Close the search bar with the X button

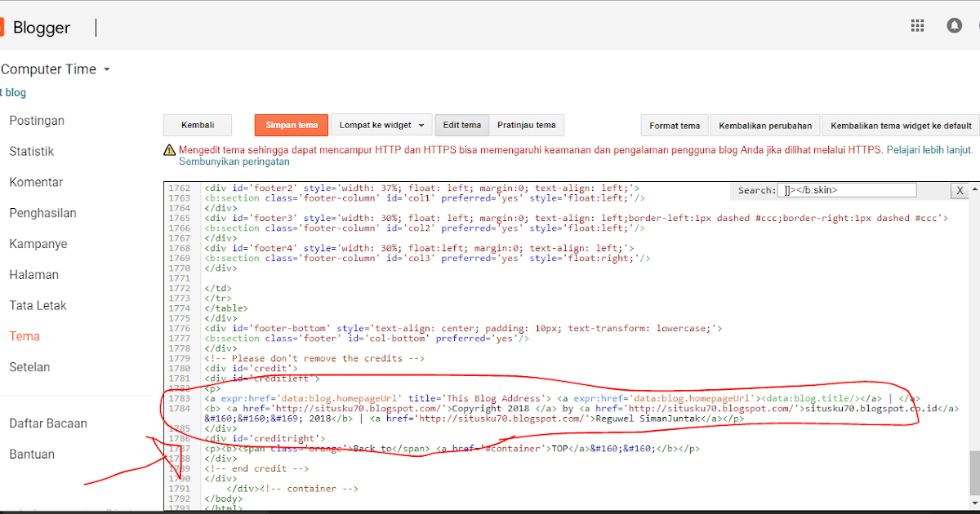(x=960, y=190)
